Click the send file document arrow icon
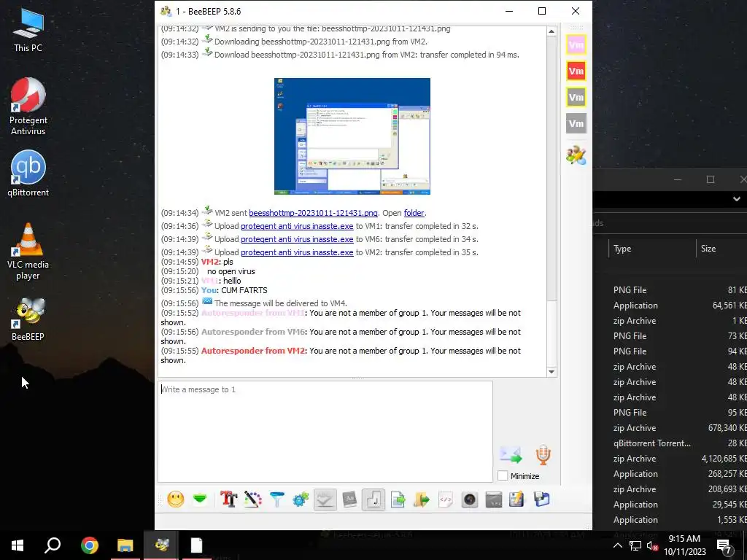The width and height of the screenshot is (747, 560). pyautogui.click(x=398, y=499)
